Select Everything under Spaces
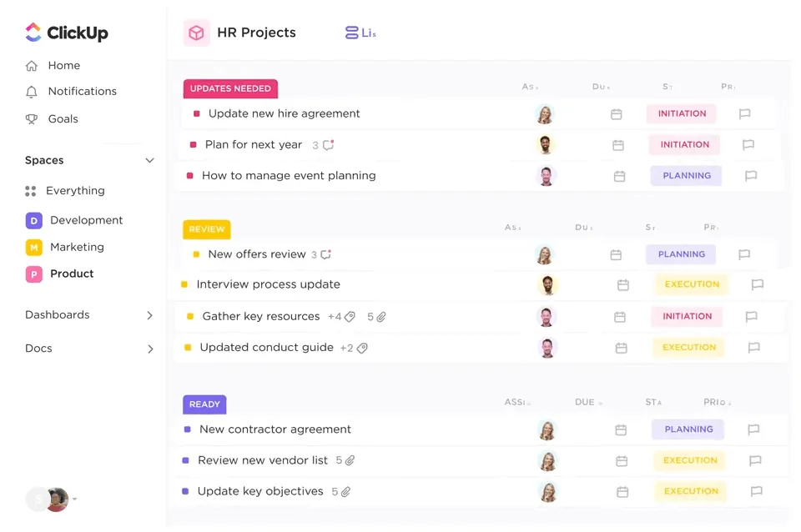This screenshot has height=532, width=801. click(65, 191)
